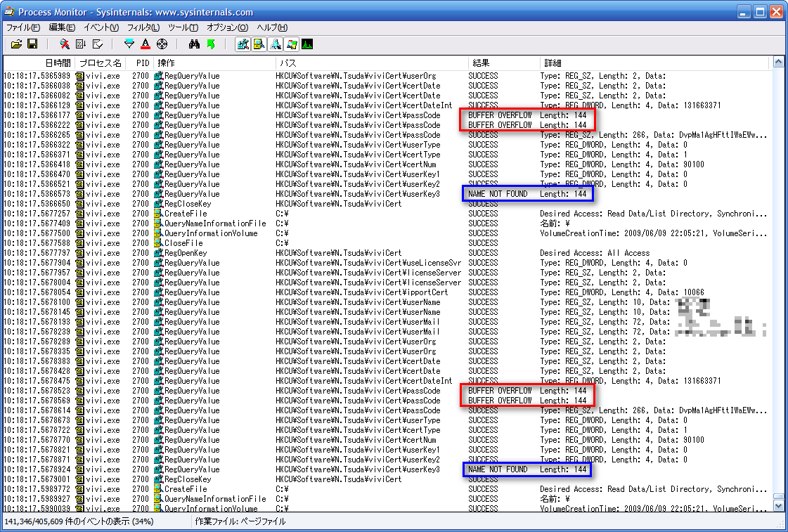This screenshot has height=532, width=788.
Task: Click the Open file toolbar icon
Action: (16, 44)
